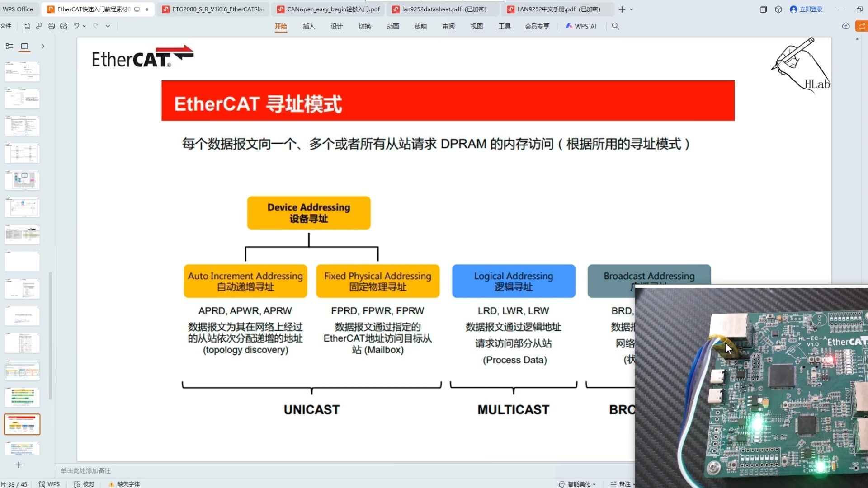The image size is (868, 488).
Task: Open the 文件 file menu
Action: [6, 26]
